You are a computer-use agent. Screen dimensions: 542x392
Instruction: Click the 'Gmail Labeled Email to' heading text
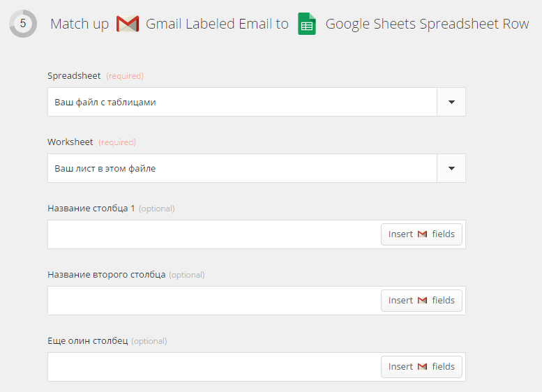(217, 24)
